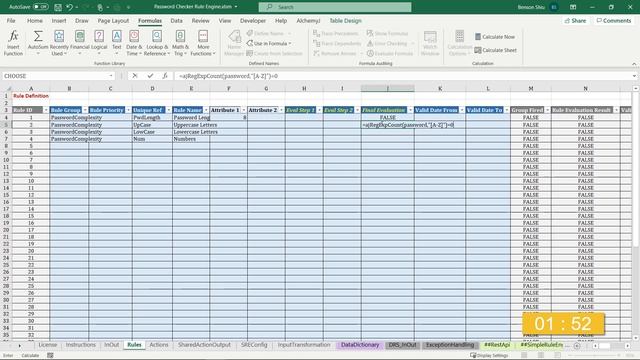640x360 pixels.
Task: Click the Benson Shiu account name
Action: pos(531,7)
